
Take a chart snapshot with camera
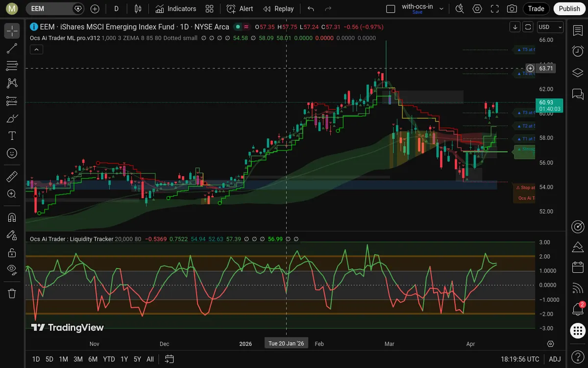[x=512, y=8]
